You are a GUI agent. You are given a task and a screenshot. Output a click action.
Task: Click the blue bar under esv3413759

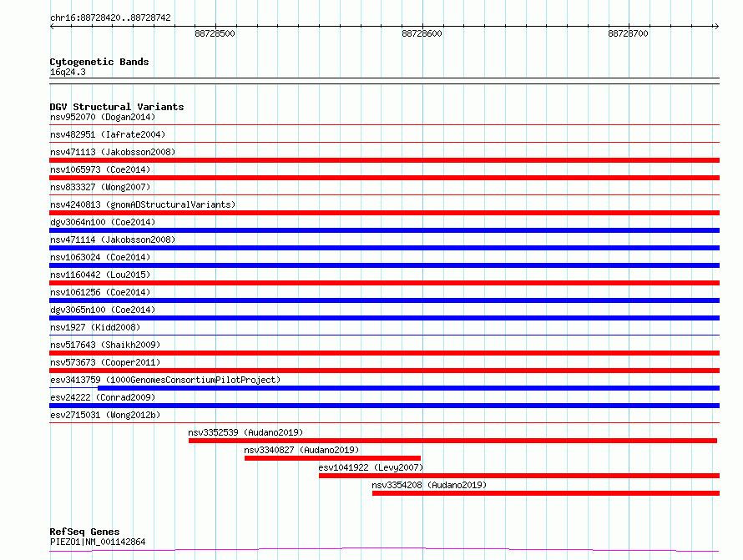coord(408,388)
